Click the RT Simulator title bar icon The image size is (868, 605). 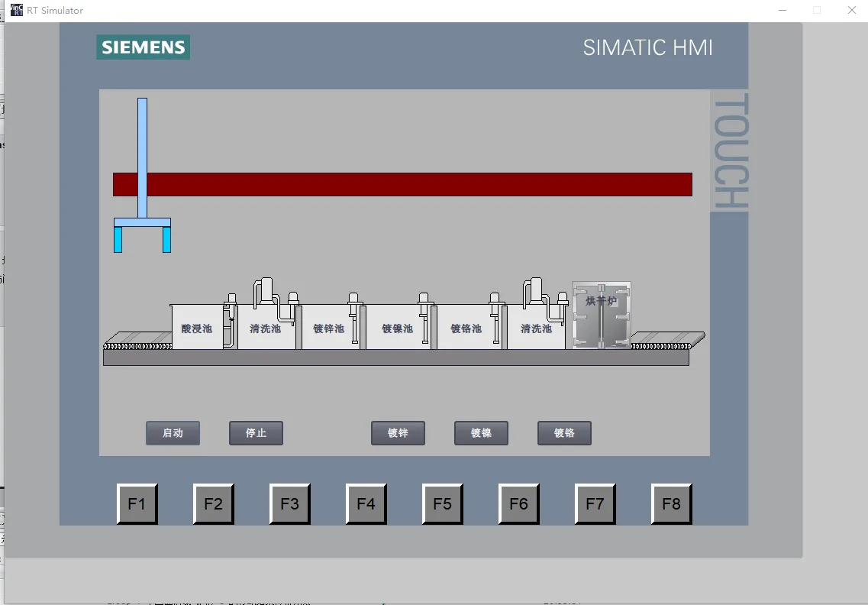[x=17, y=10]
